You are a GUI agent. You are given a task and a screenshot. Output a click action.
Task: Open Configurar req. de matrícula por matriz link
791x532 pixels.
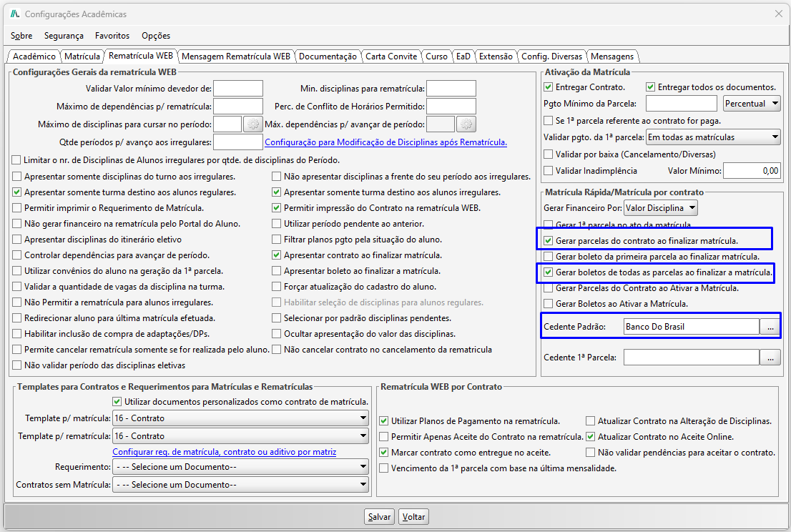click(225, 452)
